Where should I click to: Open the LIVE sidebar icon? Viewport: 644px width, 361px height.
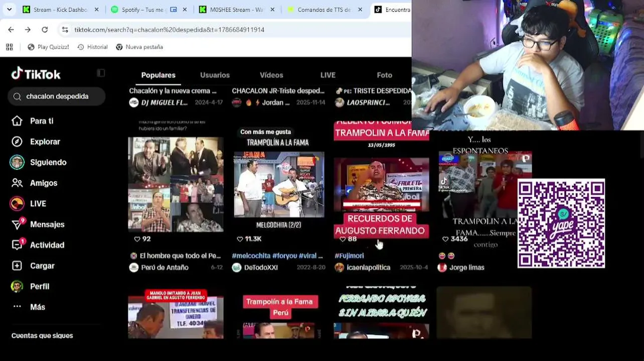tap(17, 204)
